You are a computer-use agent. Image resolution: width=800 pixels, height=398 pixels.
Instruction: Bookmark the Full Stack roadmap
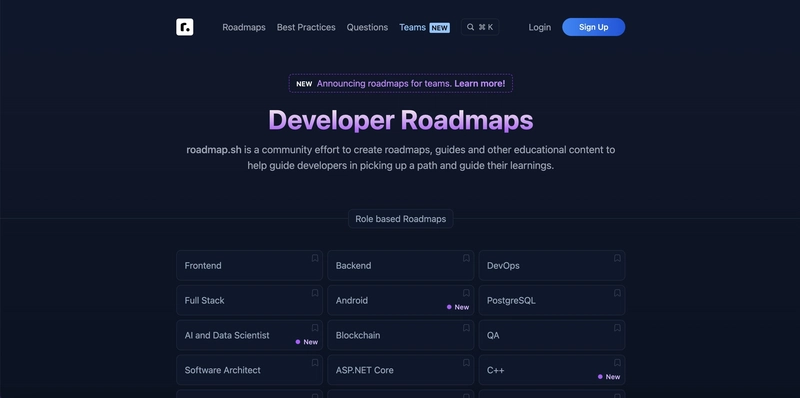[315, 293]
